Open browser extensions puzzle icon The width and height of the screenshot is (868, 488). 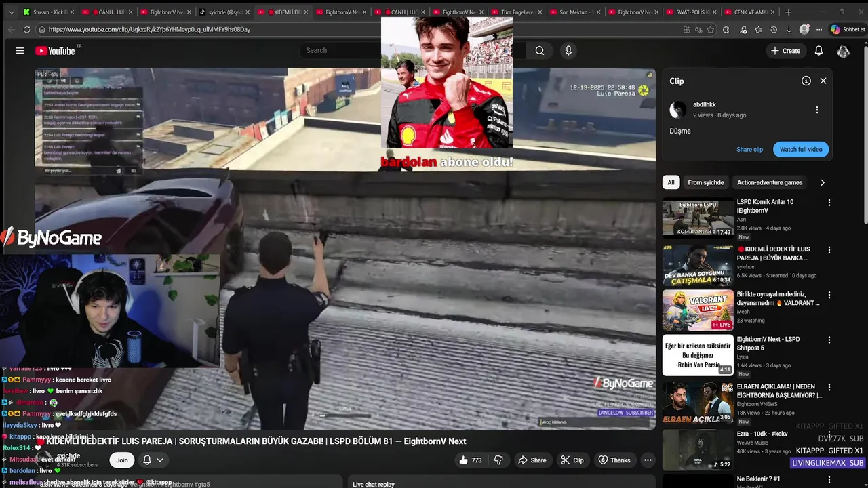(726, 29)
